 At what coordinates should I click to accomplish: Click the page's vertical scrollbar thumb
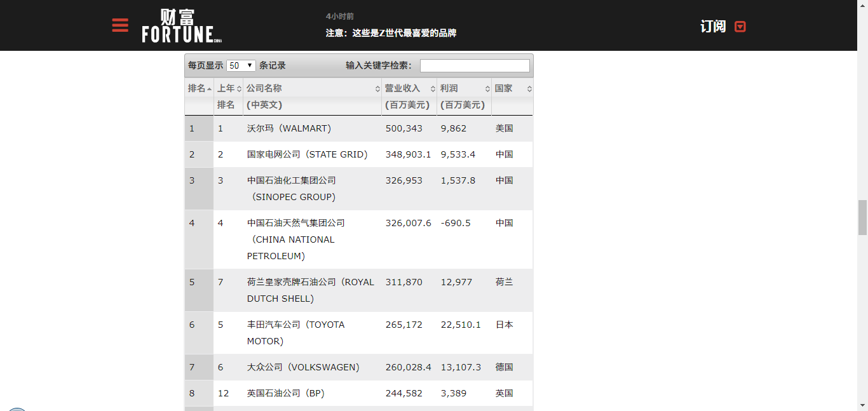pos(862,217)
